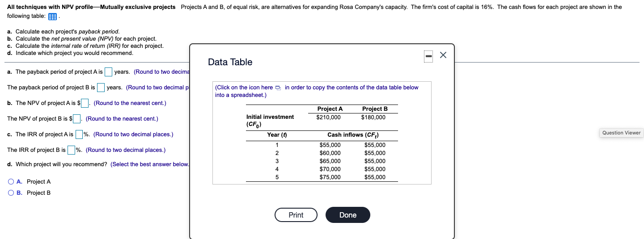Click the copy-to-spreadsheet icon in Data Table

click(x=278, y=88)
